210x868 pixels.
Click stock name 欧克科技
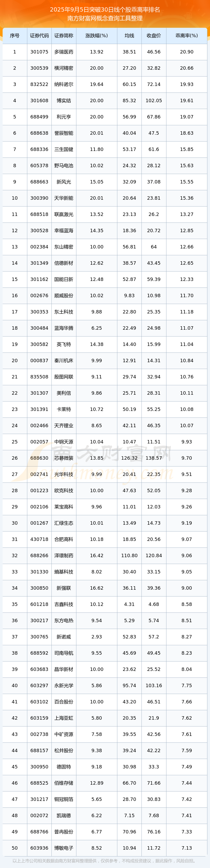[x=64, y=491]
